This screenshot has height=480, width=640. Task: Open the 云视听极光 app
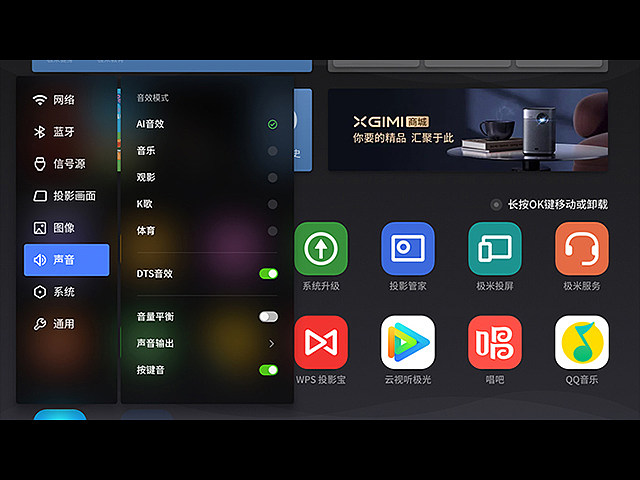408,342
